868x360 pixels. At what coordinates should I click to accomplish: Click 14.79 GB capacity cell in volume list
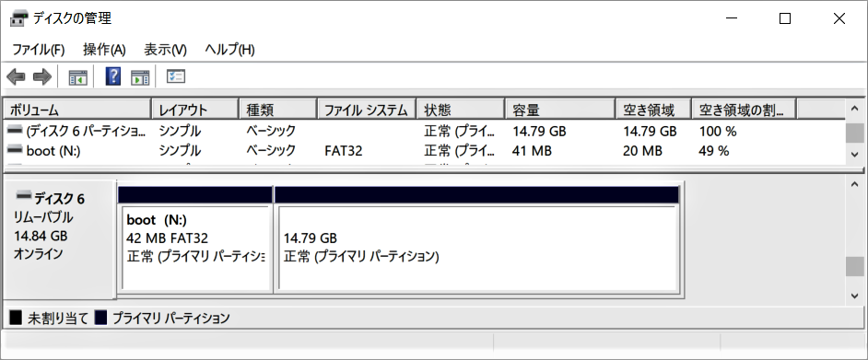539,132
